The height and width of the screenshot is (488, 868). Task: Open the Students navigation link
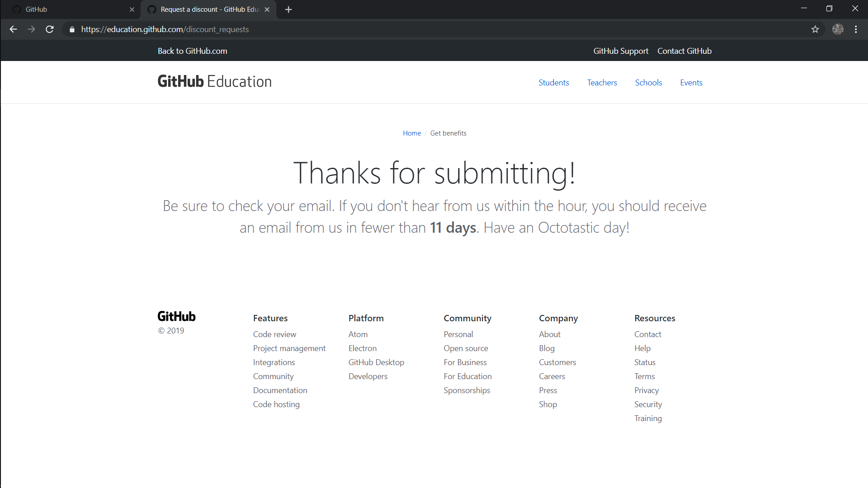pos(553,83)
